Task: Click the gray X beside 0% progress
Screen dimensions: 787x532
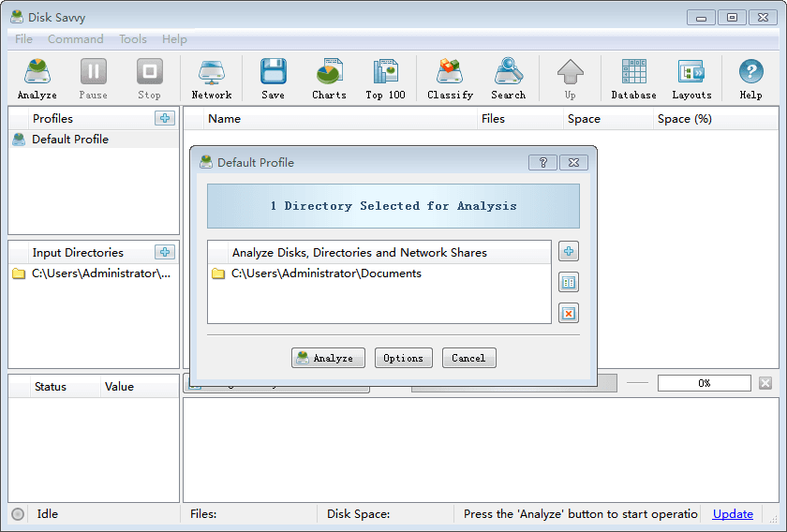Action: click(765, 383)
